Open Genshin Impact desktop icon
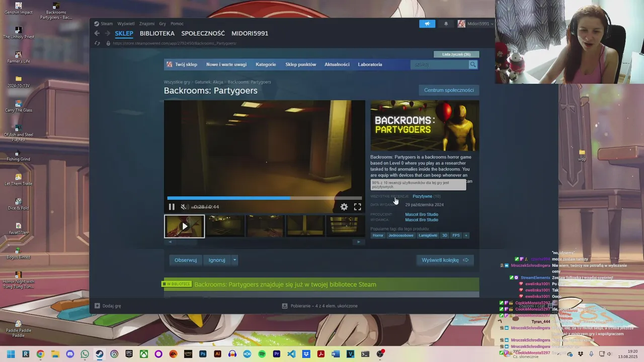The image size is (644, 362). coord(18,9)
